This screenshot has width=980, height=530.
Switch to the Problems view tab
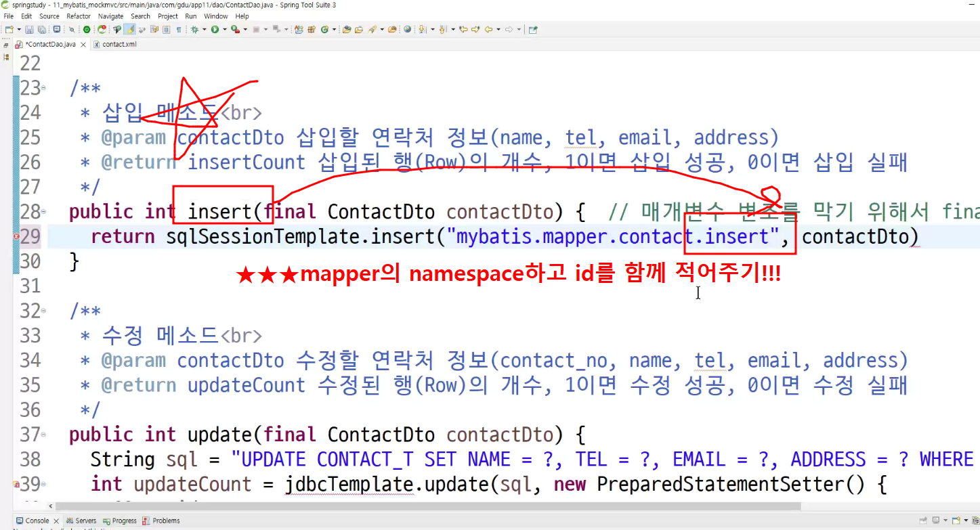(x=163, y=521)
